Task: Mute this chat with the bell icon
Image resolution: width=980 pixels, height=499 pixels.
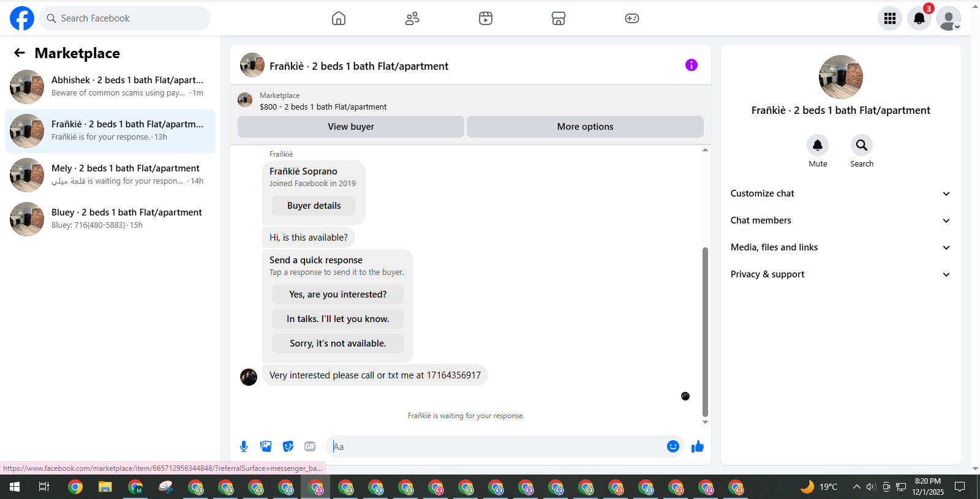Action: click(818, 145)
